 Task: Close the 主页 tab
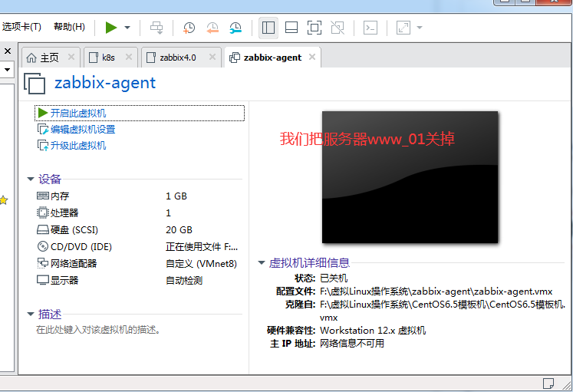point(71,57)
